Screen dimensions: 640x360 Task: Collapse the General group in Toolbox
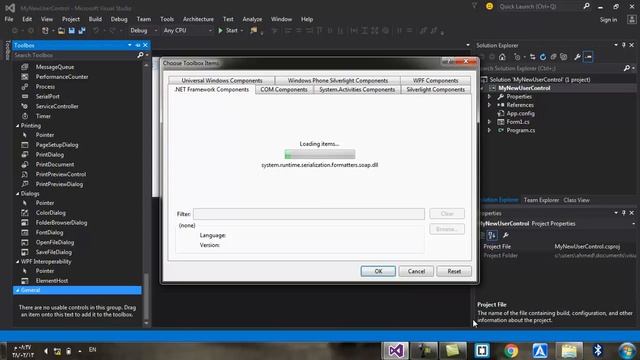(18, 290)
